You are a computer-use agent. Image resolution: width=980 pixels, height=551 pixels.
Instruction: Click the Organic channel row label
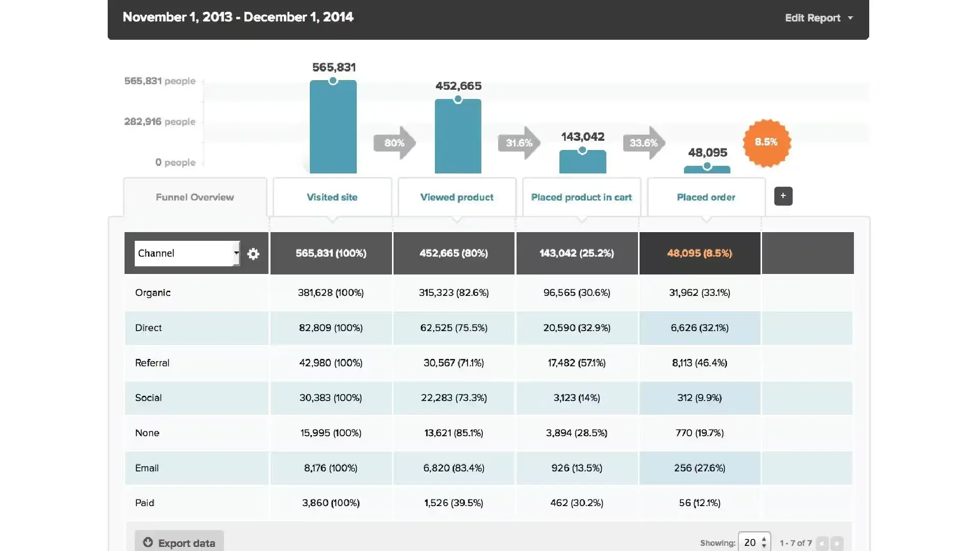[x=153, y=292]
